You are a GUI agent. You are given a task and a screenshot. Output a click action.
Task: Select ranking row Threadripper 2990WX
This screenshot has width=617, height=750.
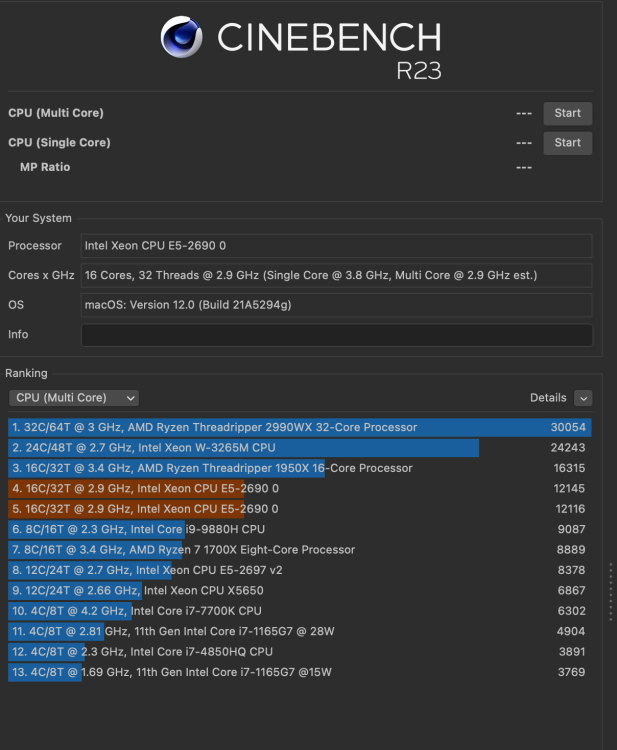(300, 428)
